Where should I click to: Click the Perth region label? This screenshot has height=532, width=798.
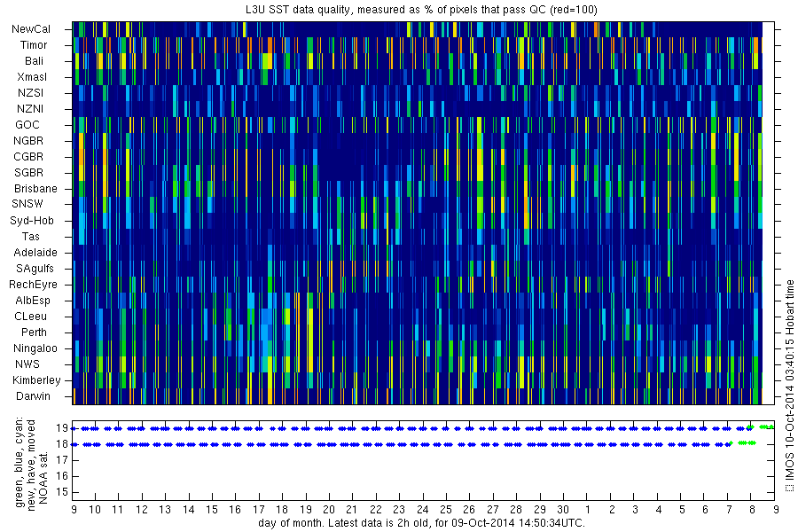click(34, 332)
